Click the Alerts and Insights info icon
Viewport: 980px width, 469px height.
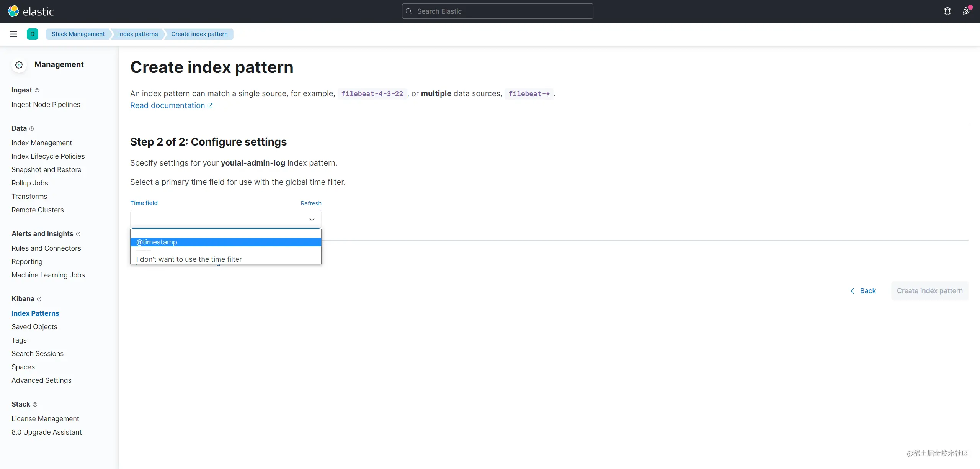click(78, 234)
